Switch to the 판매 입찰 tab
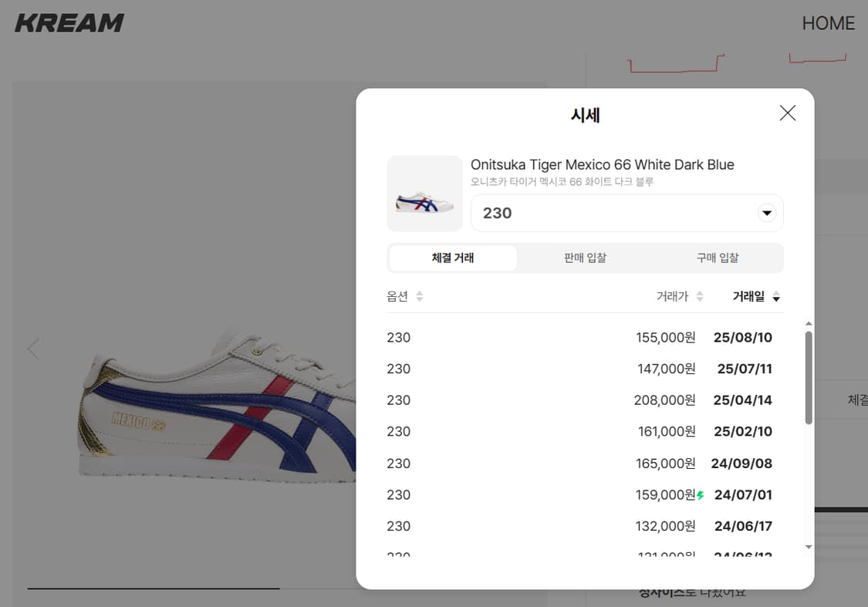 585,258
